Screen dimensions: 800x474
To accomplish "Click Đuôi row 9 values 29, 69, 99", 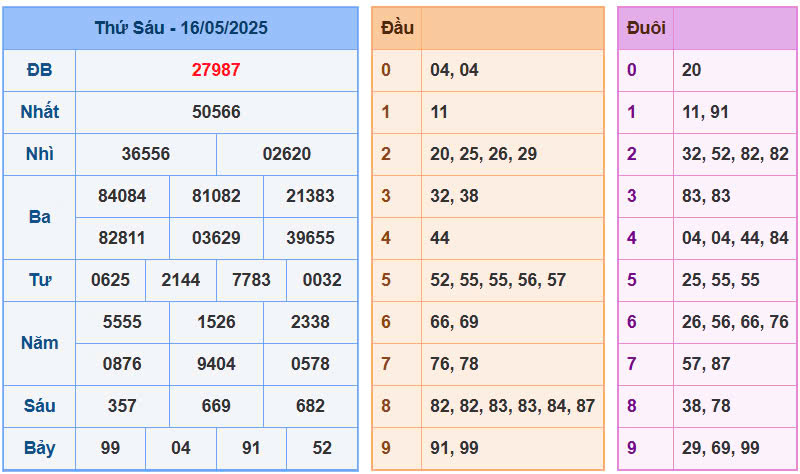I will tap(720, 448).
